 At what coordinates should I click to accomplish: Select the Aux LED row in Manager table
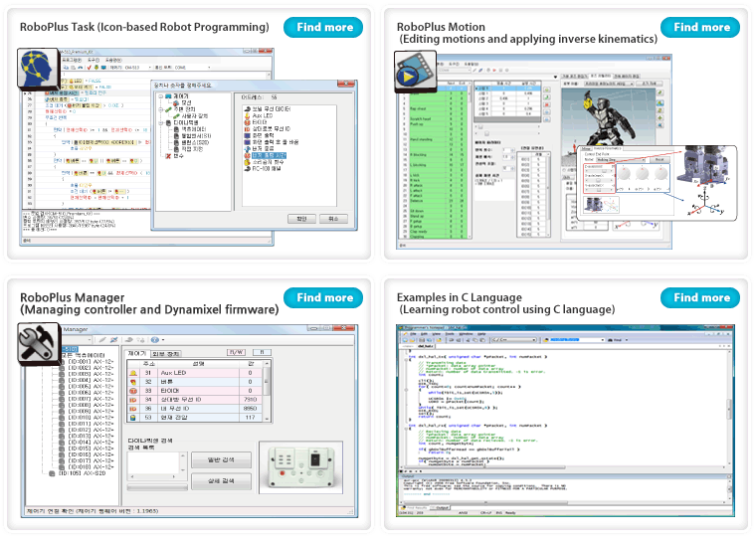click(195, 373)
